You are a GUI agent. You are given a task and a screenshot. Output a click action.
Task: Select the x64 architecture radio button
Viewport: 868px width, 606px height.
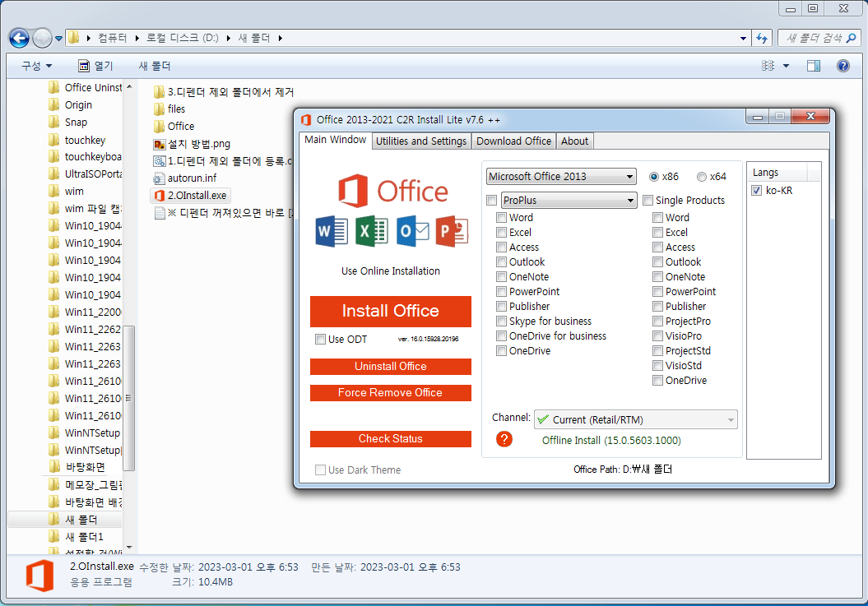pyautogui.click(x=702, y=177)
